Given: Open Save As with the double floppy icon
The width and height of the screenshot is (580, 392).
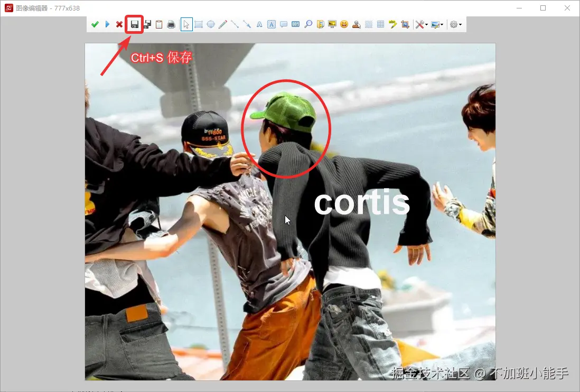Looking at the screenshot, I should pos(147,24).
